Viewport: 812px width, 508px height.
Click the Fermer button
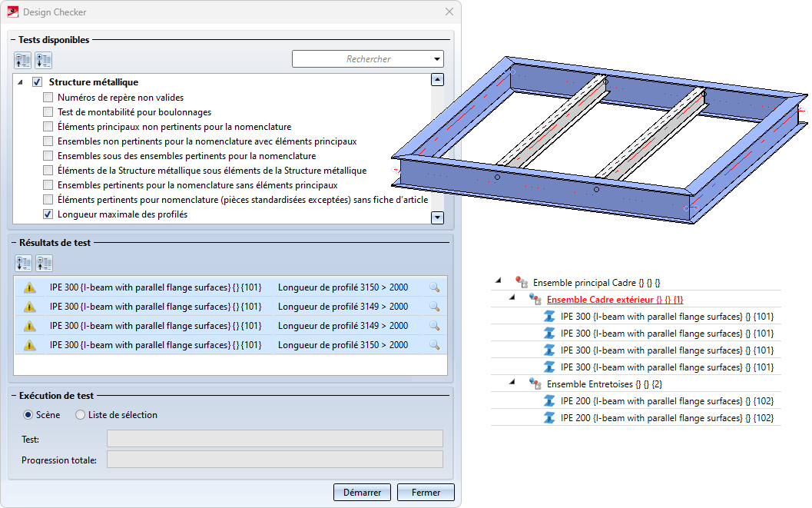426,493
